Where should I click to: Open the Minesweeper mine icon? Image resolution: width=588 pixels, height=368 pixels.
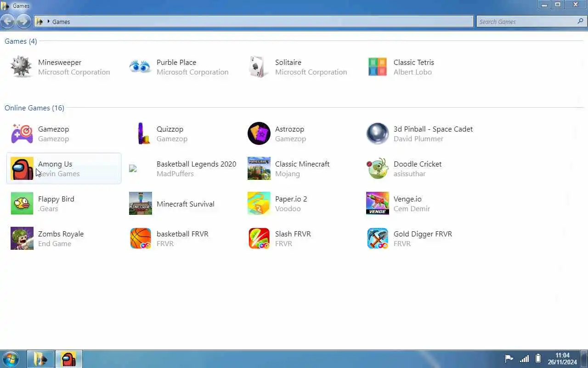tap(22, 67)
